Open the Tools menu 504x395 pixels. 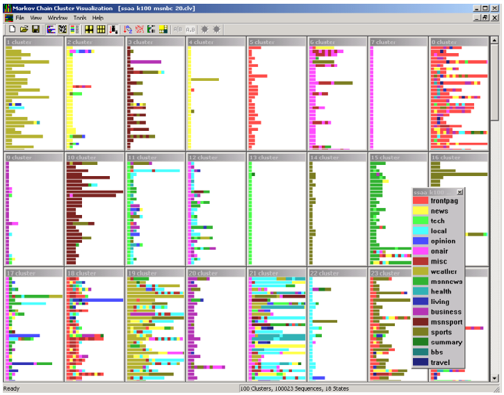80,18
